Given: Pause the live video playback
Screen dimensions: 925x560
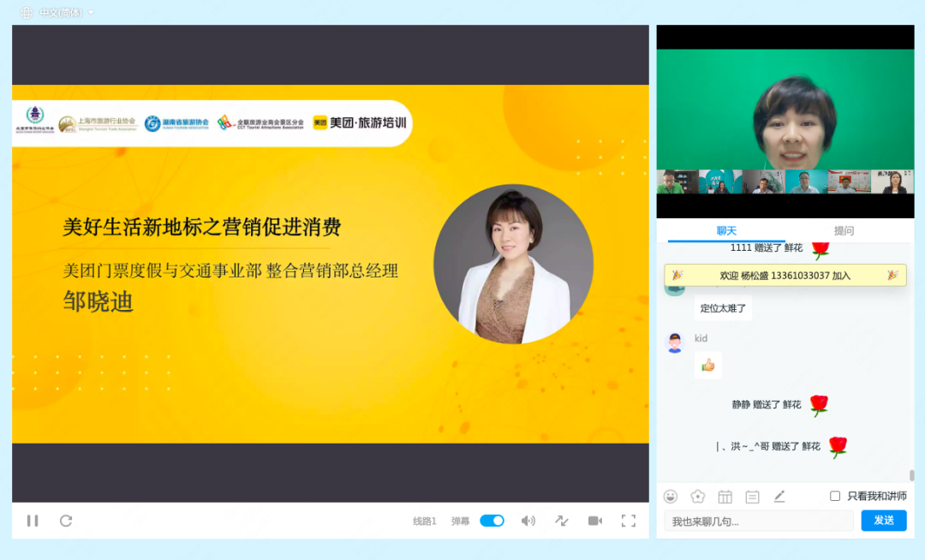Looking at the screenshot, I should [33, 521].
